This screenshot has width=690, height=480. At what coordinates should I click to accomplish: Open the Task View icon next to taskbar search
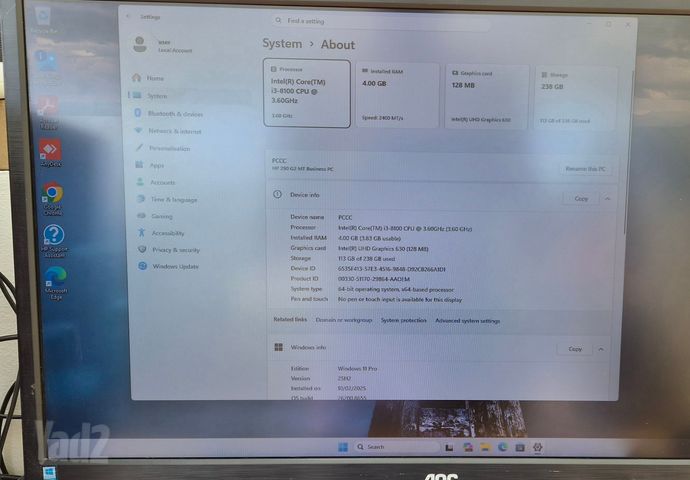(449, 447)
